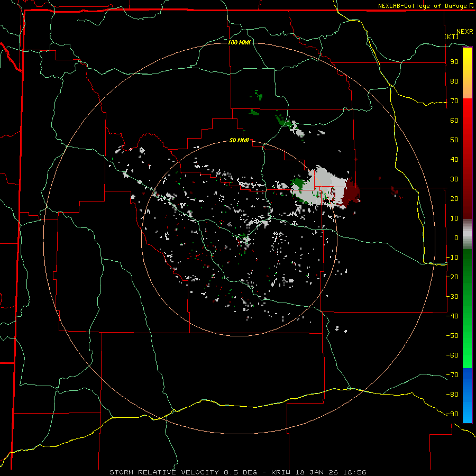Click the 70 value on the velocity scale

(x=454, y=101)
